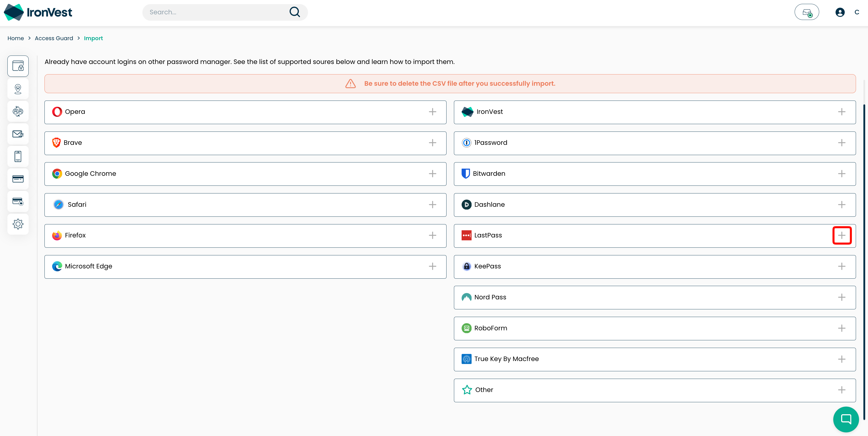Expand the LastPass import section
Image resolution: width=868 pixels, height=436 pixels.
[x=841, y=235]
